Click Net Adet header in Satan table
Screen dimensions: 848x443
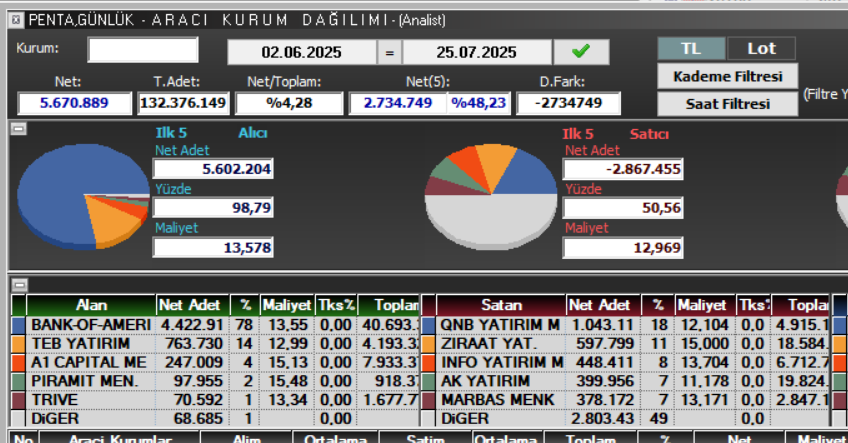coord(602,305)
